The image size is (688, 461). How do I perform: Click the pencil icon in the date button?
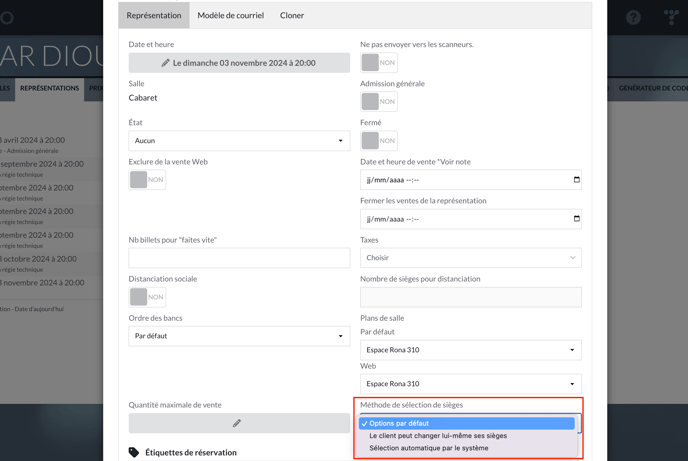pyautogui.click(x=166, y=63)
